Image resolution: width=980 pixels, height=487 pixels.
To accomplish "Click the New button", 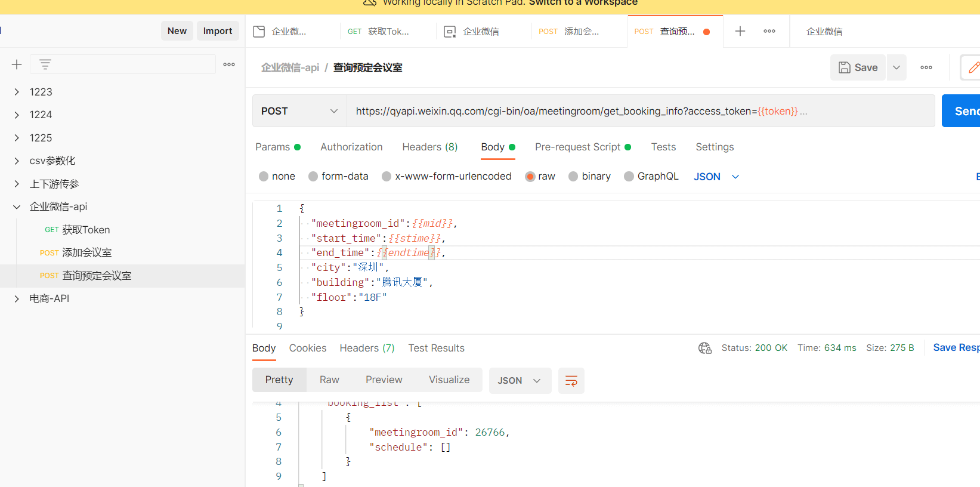I will tap(177, 31).
